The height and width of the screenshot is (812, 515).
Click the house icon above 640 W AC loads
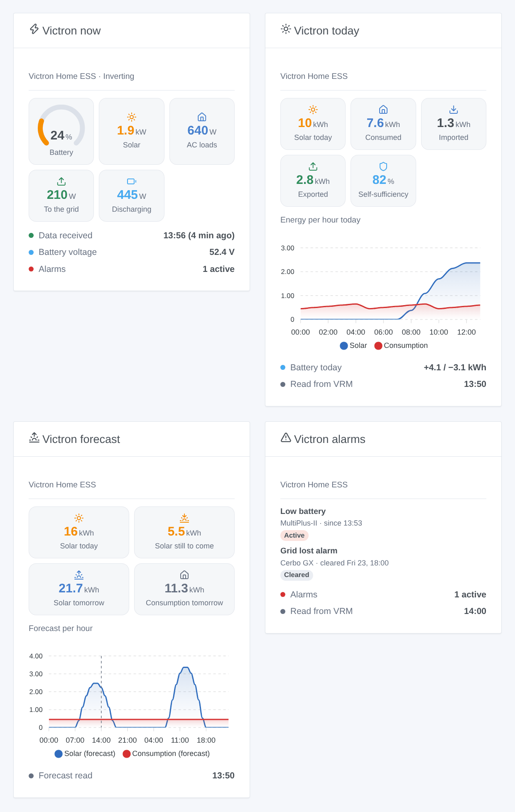202,117
